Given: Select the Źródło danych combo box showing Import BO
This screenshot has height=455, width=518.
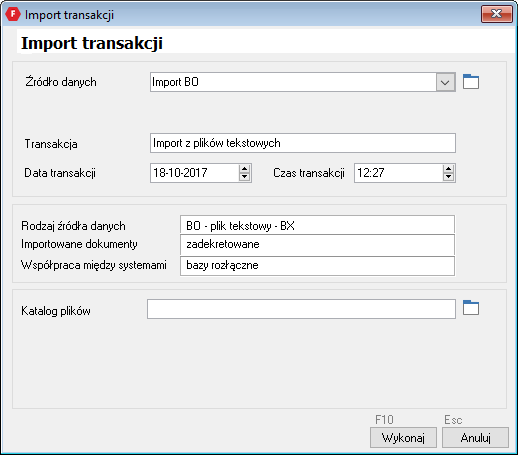Looking at the screenshot, I should (303, 82).
